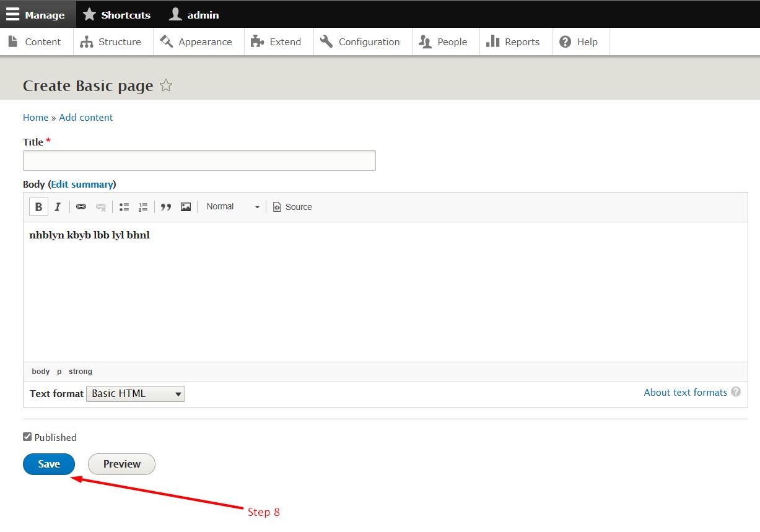Open the Extend menu item
Image resolution: width=760 pixels, height=532 pixels.
coord(276,41)
